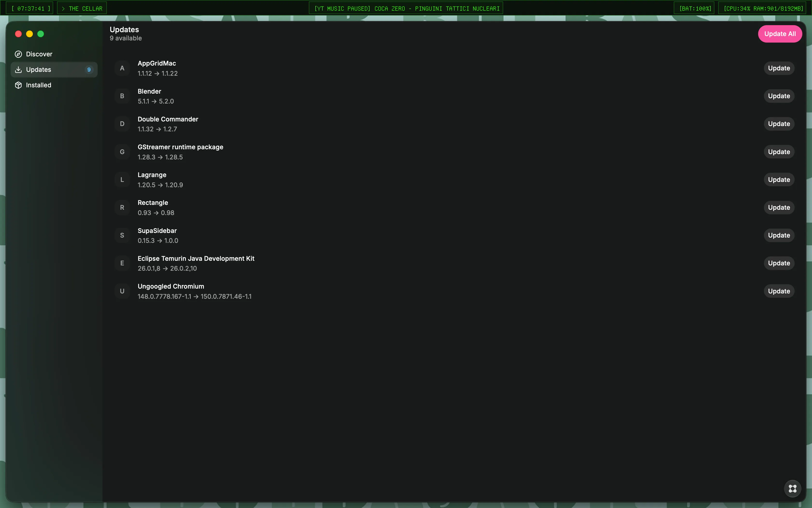Click the Blender letter B icon

[122, 96]
